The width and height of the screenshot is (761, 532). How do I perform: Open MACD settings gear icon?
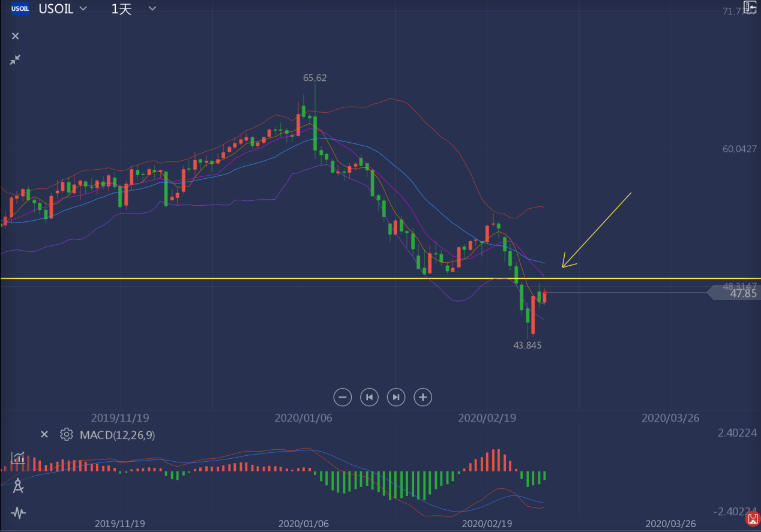point(67,435)
